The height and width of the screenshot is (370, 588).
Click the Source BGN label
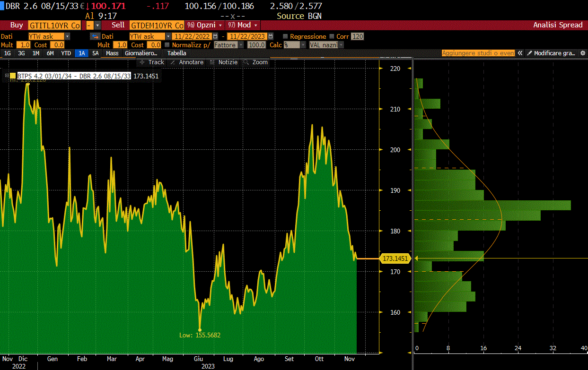pyautogui.click(x=299, y=16)
